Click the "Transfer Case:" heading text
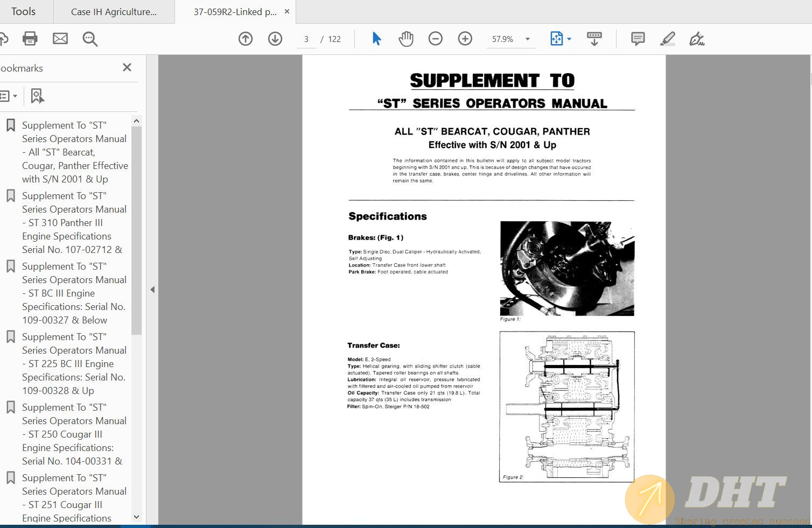812x528 pixels. pyautogui.click(x=374, y=346)
